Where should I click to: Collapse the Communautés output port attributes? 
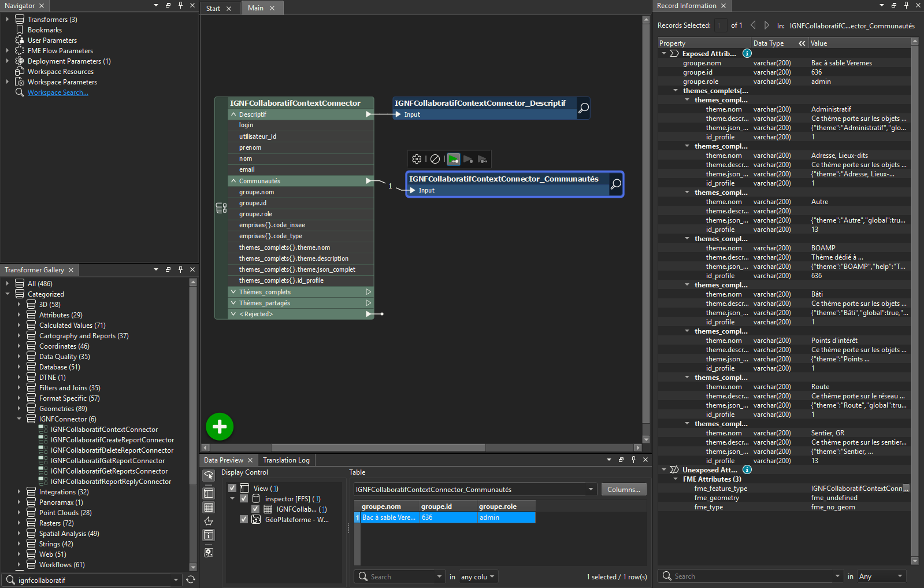click(233, 181)
